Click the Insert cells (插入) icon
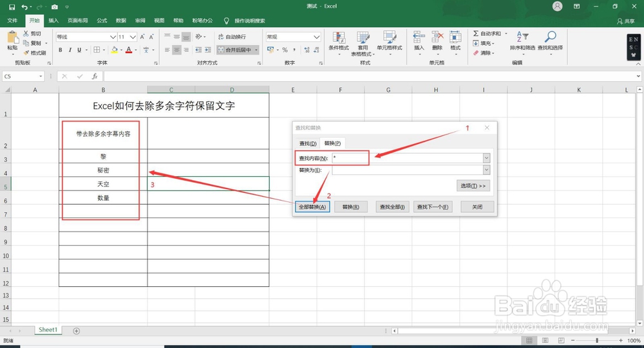Viewport: 644px width, 348px height. (419, 37)
